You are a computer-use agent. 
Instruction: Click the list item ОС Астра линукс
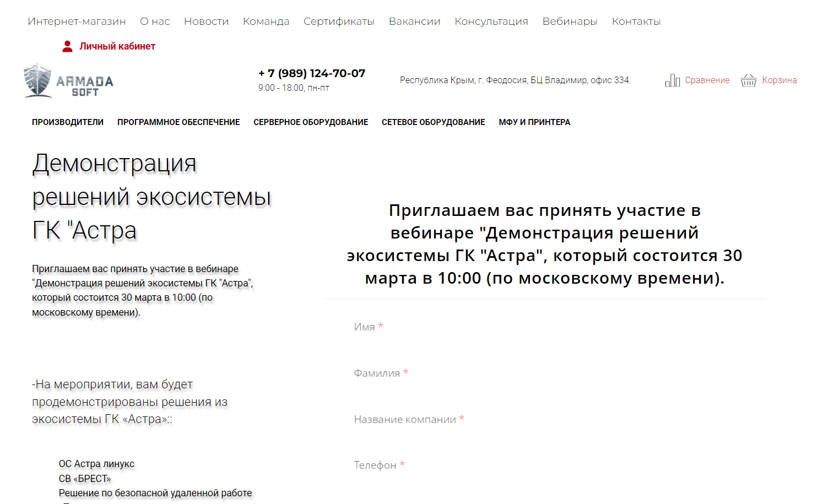(96, 464)
